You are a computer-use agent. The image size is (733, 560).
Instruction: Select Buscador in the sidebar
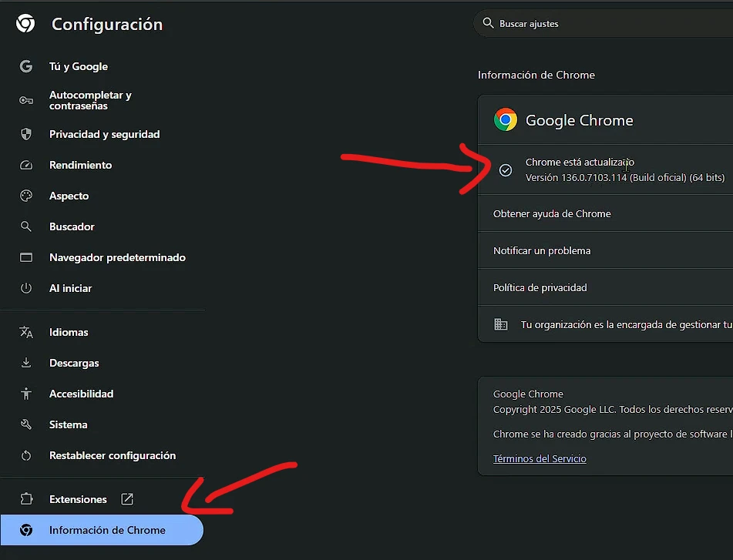(72, 226)
